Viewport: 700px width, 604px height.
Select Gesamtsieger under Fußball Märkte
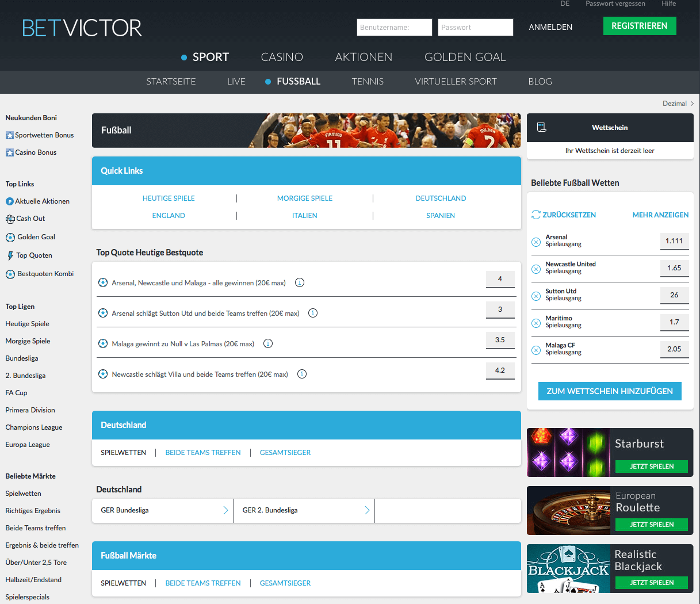click(285, 583)
